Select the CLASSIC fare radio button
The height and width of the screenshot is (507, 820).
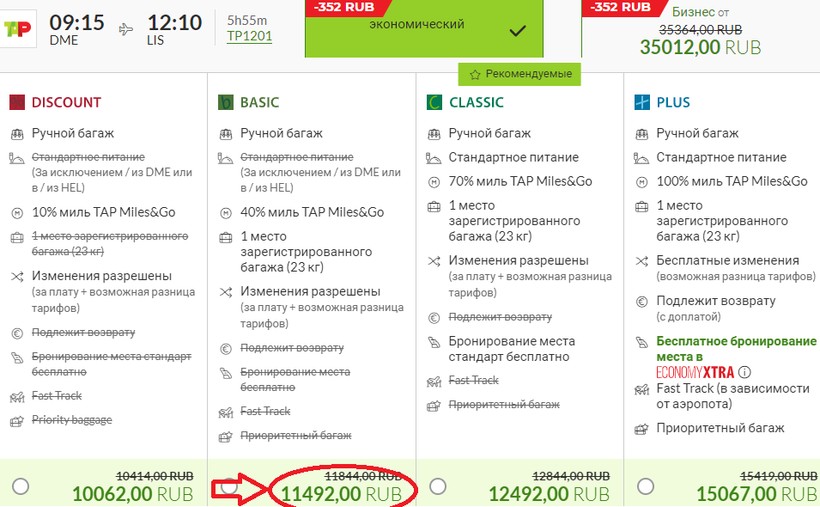(x=437, y=486)
